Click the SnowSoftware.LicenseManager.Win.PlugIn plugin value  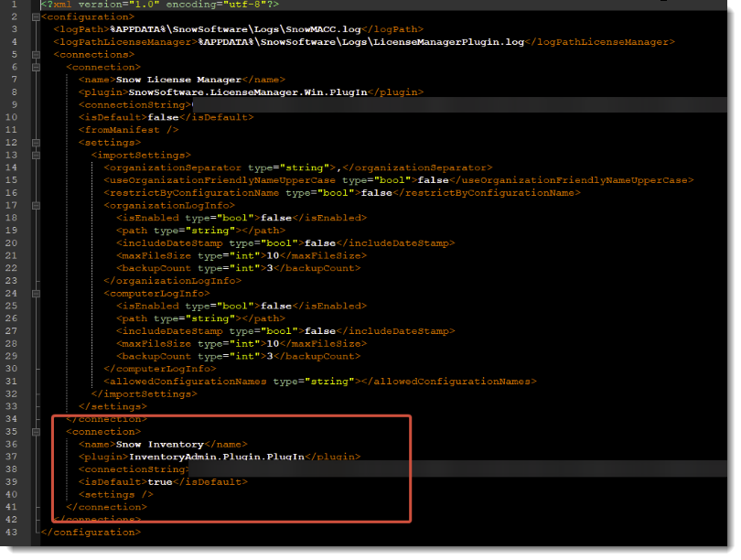click(248, 92)
